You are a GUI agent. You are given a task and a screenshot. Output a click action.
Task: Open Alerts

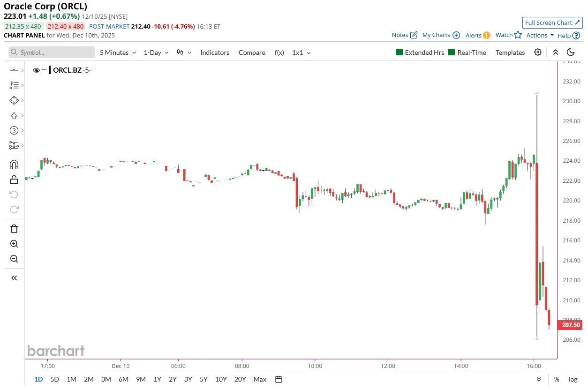(x=478, y=35)
